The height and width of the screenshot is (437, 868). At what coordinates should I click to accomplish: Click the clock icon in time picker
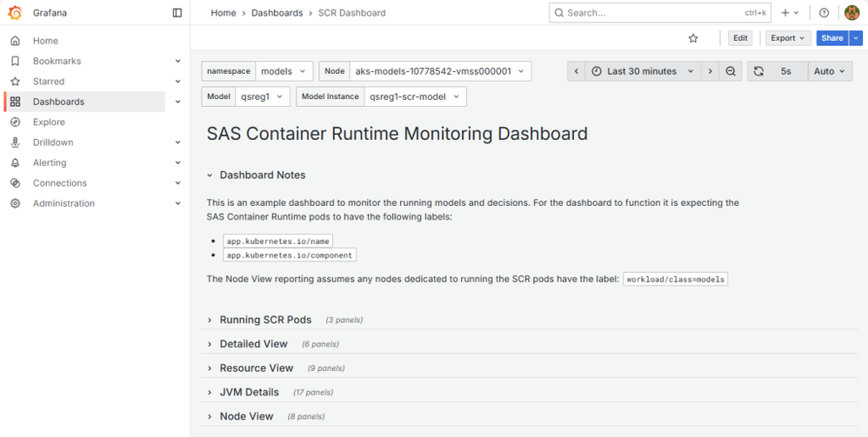pos(596,71)
